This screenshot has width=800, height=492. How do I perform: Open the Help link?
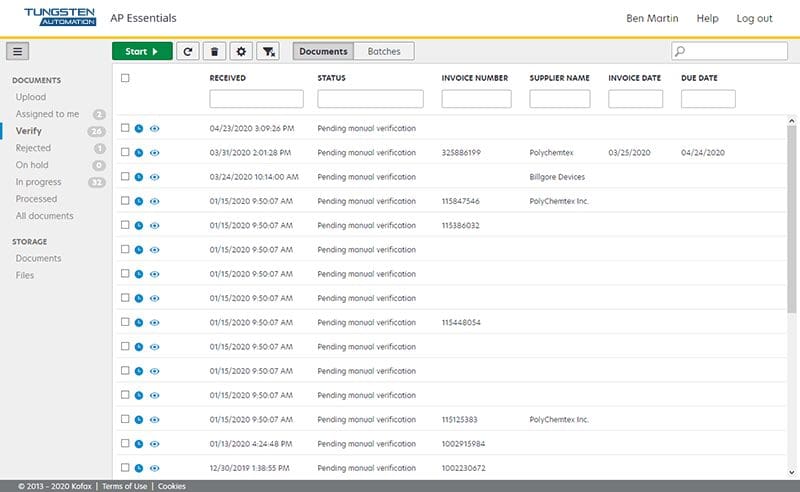tap(707, 18)
